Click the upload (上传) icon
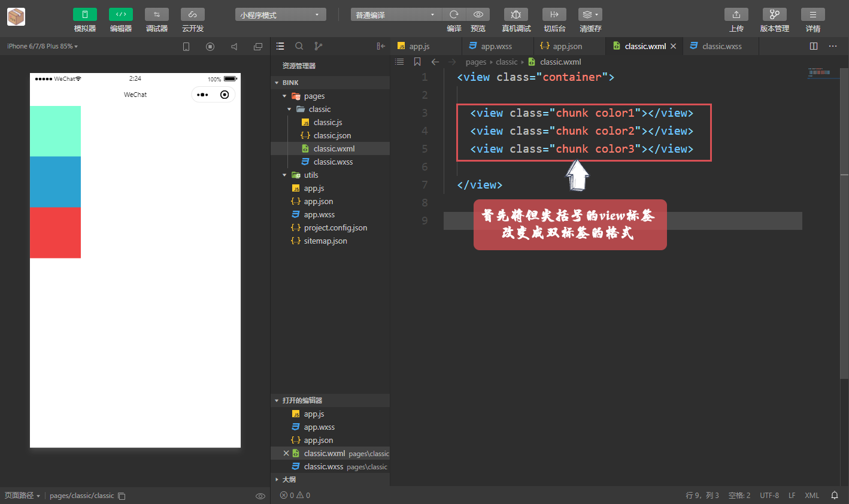 (x=736, y=14)
